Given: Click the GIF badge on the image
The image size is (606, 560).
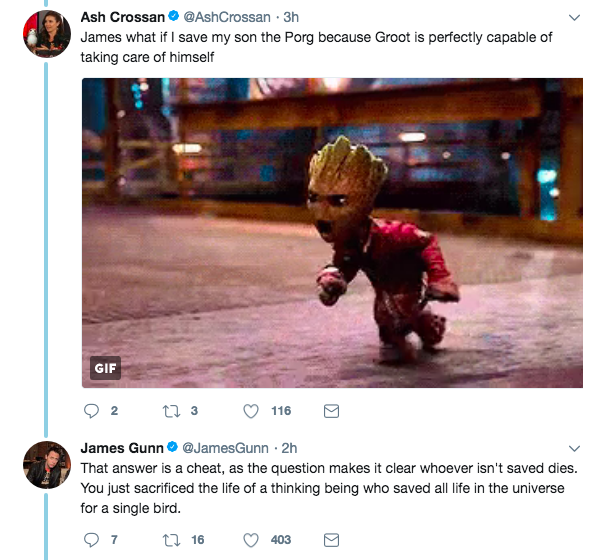Looking at the screenshot, I should pos(105,368).
